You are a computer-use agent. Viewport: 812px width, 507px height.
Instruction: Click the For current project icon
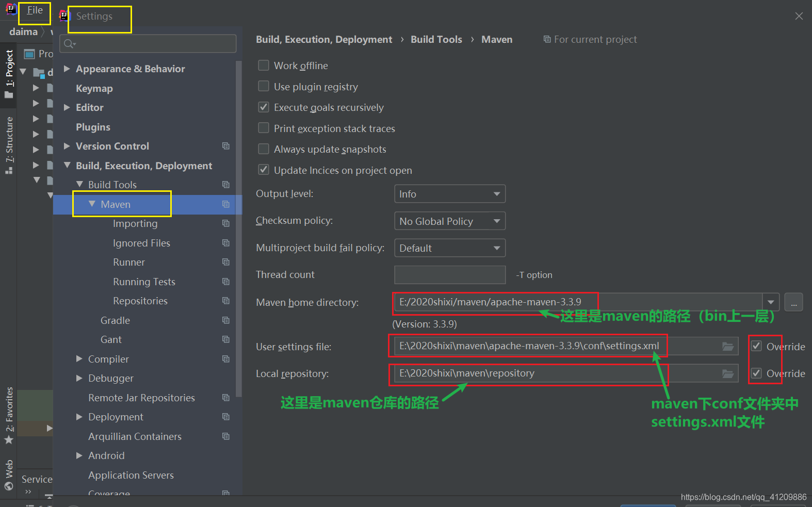tap(547, 39)
